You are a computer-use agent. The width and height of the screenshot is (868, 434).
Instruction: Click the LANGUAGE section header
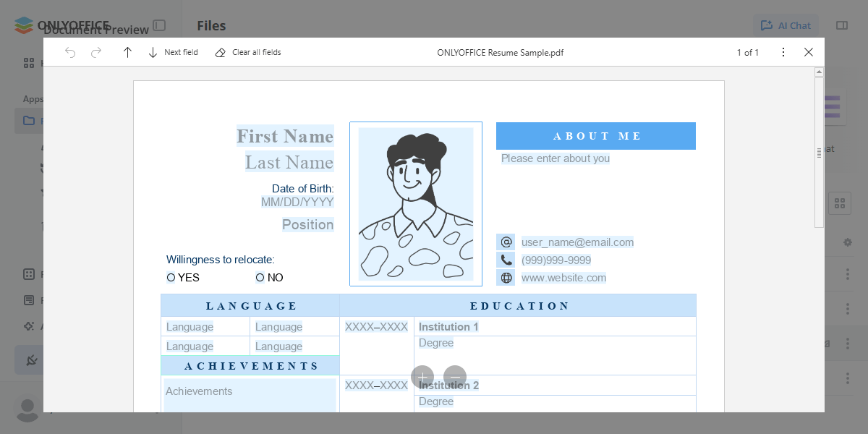250,305
